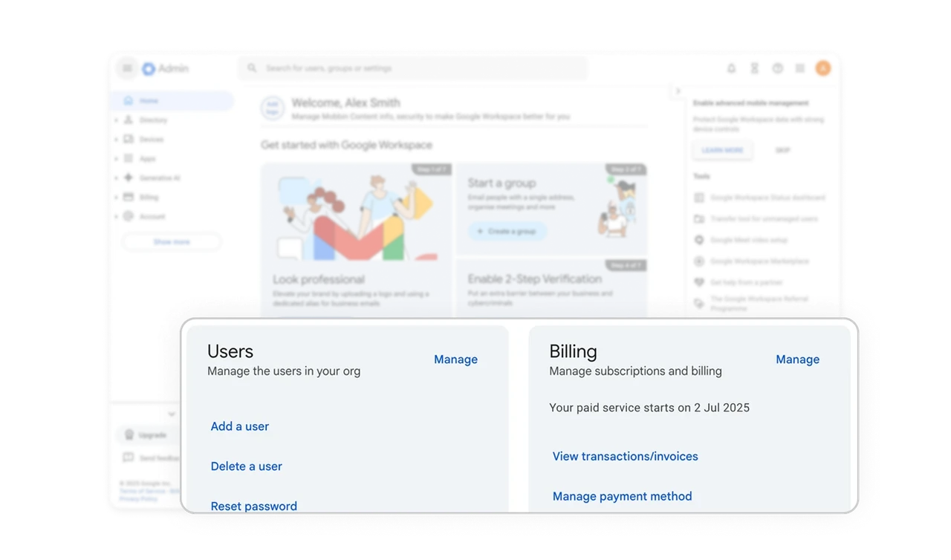Expand the Directory tree arrow
Image resolution: width=951 pixels, height=560 pixels.
click(116, 120)
